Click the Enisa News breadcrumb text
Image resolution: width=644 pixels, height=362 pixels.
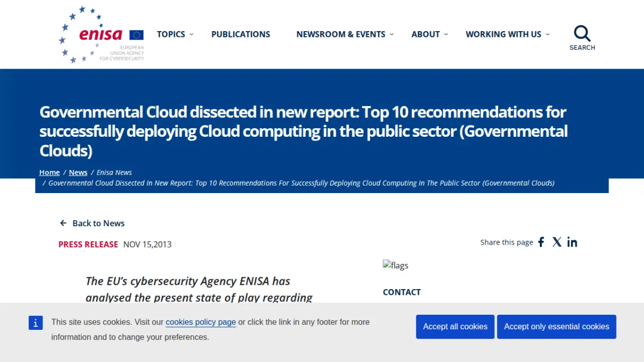(x=114, y=172)
